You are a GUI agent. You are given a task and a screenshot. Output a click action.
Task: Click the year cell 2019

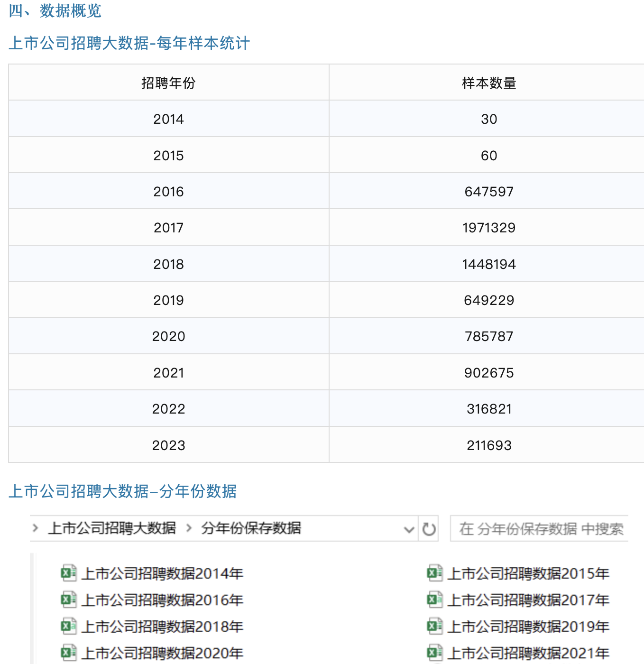click(168, 300)
